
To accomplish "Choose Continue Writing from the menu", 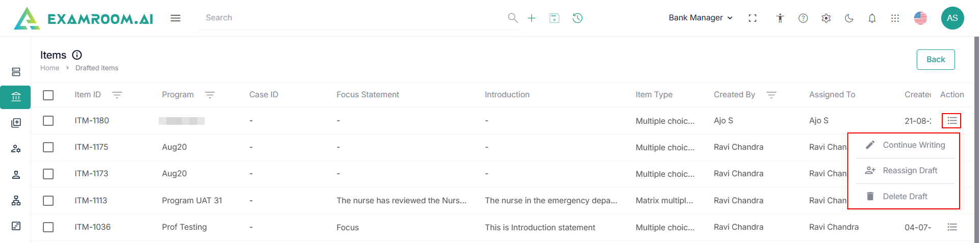I will [913, 145].
